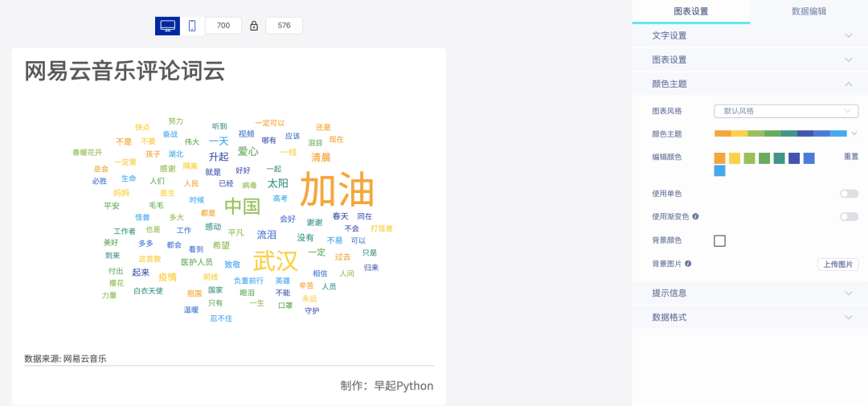Click the word 太阳 in the cloud
Viewport: 868px width, 406px height.
[278, 183]
